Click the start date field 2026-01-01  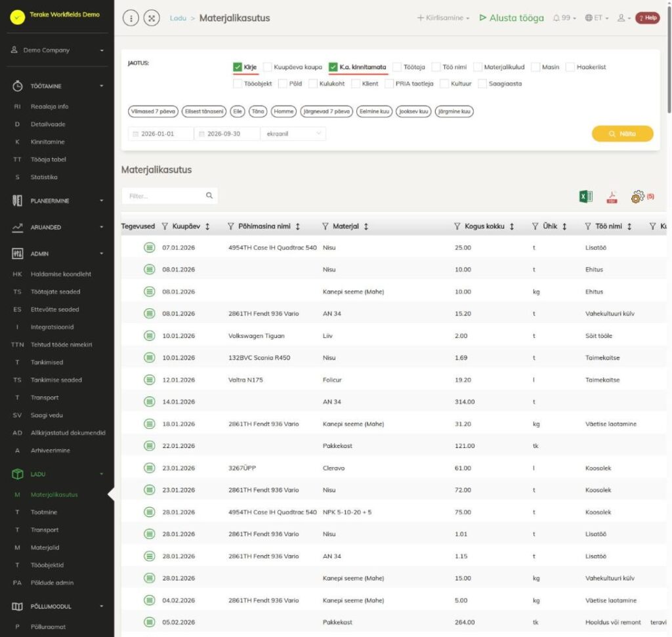click(x=161, y=134)
